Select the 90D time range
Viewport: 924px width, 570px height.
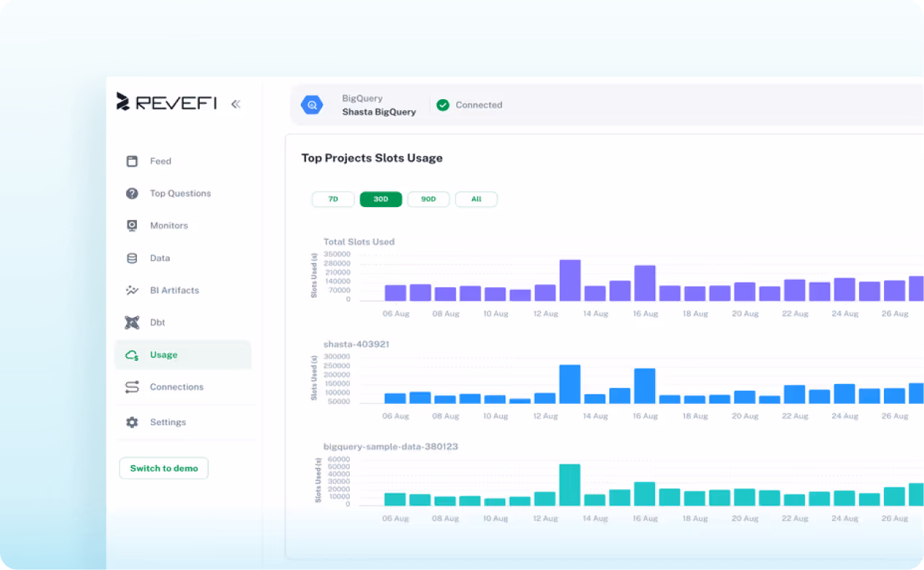428,199
